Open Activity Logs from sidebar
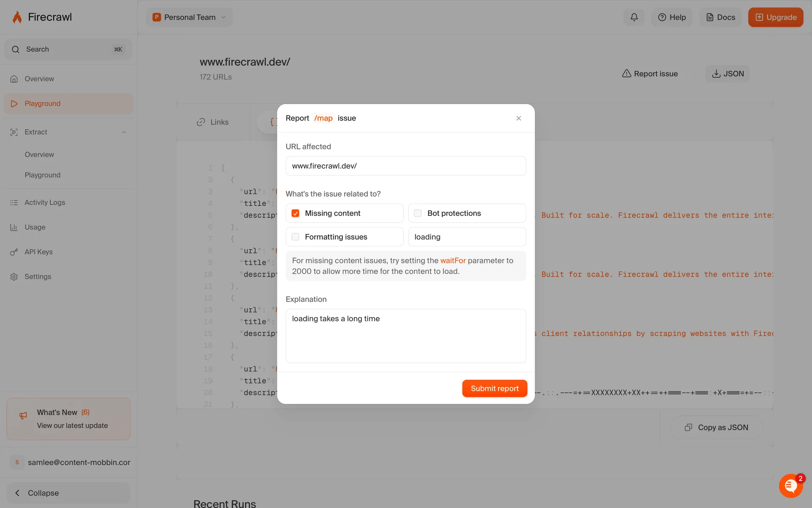The height and width of the screenshot is (508, 812). 44,202
